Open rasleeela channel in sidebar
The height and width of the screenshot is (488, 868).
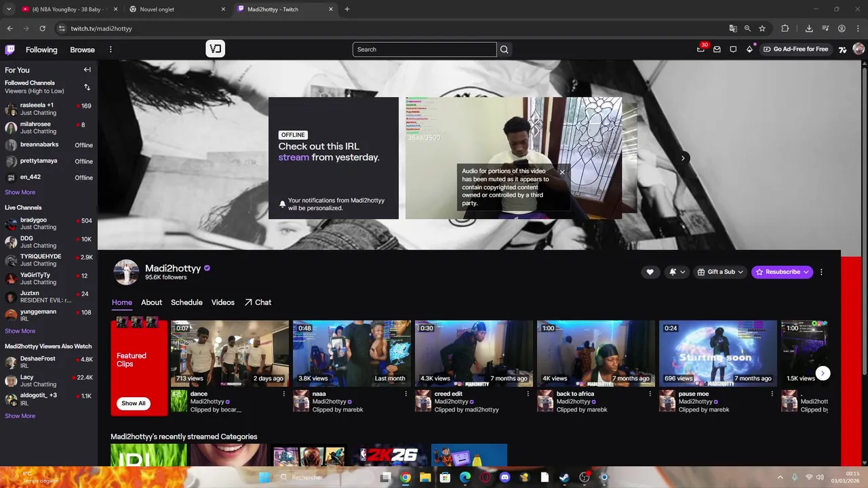47,109
